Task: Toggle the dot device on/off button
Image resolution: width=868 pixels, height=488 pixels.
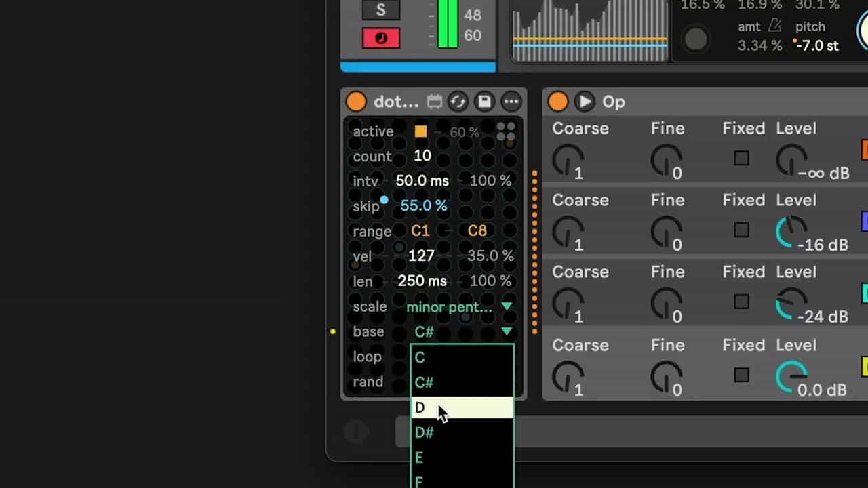Action: (x=356, y=102)
